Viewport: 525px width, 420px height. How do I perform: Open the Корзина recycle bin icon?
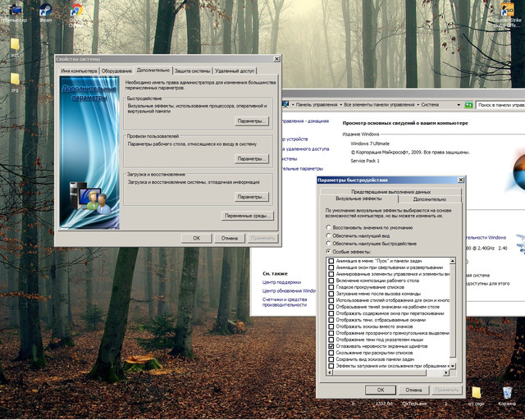507,396
